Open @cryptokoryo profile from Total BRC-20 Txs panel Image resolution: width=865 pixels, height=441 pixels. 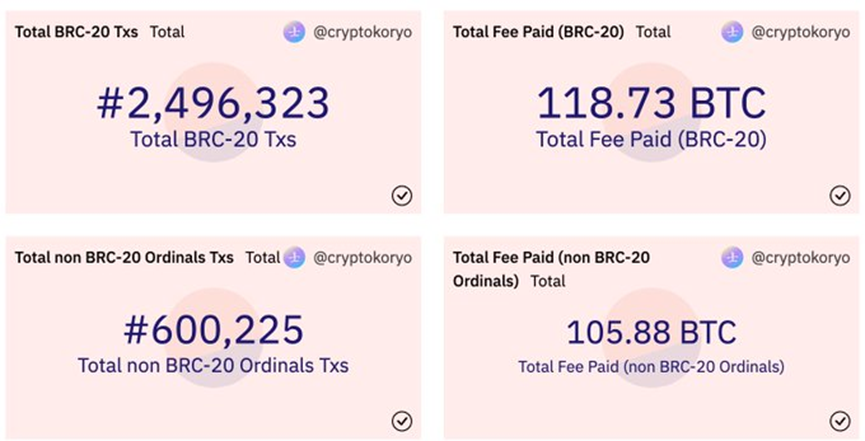(x=363, y=32)
